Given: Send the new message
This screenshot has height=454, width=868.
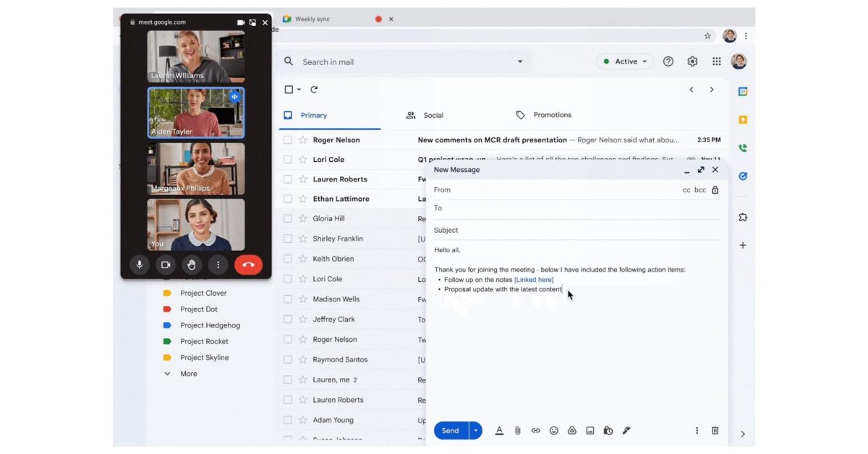Looking at the screenshot, I should click(x=450, y=431).
